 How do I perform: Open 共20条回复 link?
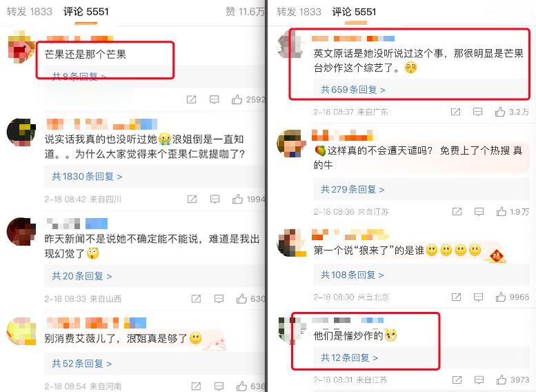[x=81, y=275]
